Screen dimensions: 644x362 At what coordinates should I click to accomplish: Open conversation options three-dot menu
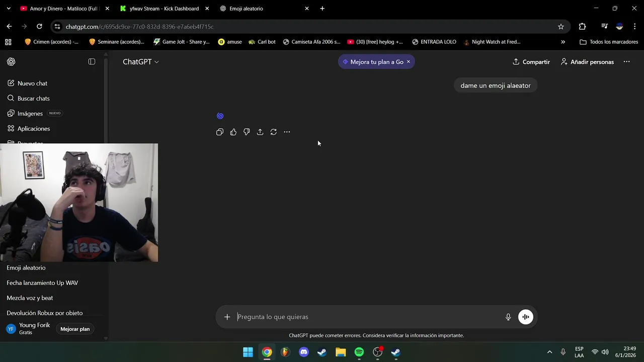[x=626, y=61]
